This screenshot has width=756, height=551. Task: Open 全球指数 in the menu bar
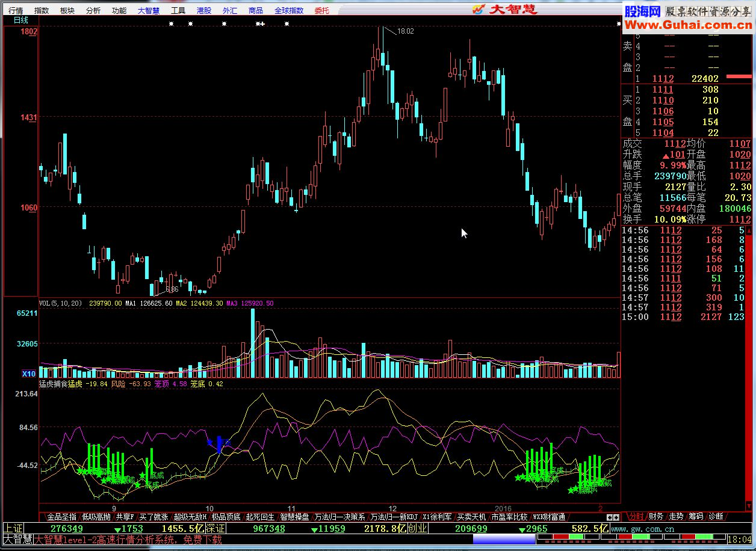289,10
